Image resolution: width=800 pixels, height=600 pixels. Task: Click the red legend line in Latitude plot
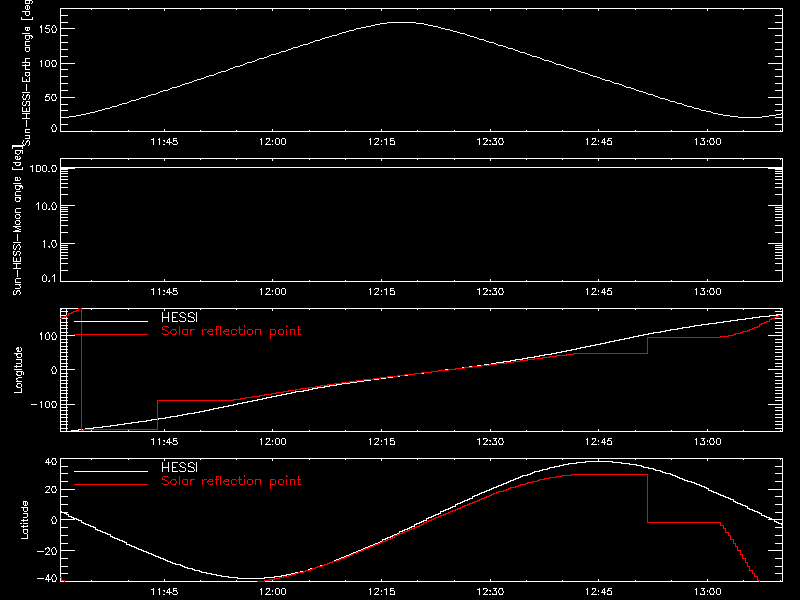(111, 485)
